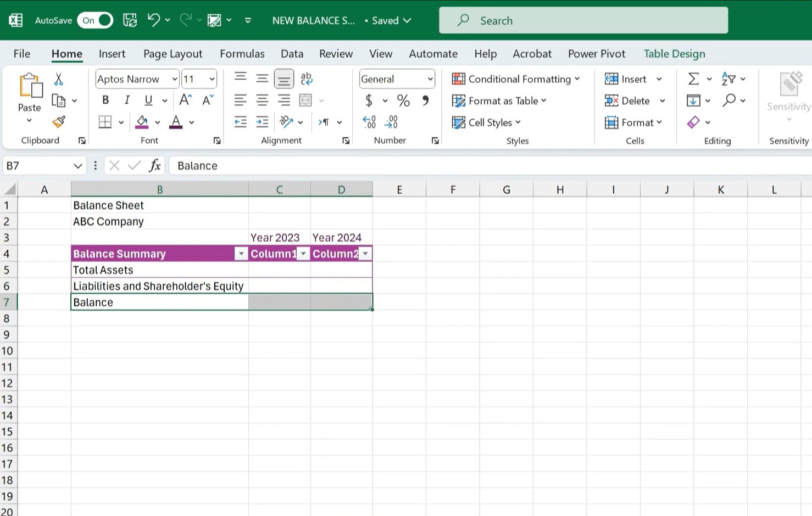This screenshot has width=812, height=516.
Task: Decrease indent of cell contents
Action: point(240,122)
